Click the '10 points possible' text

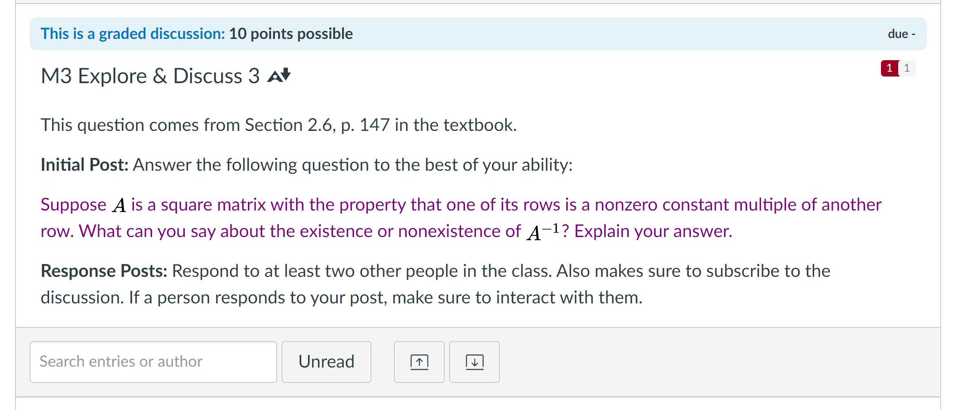coord(291,33)
